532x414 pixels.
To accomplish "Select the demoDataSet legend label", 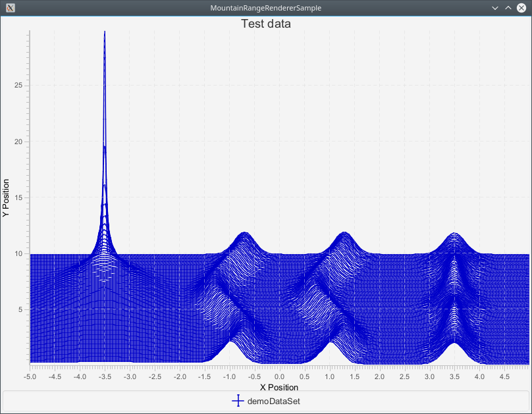I will [x=274, y=401].
